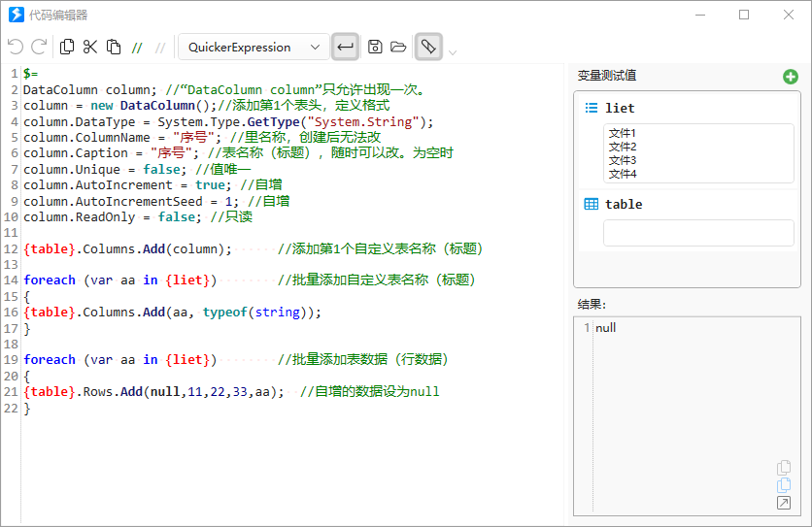Maximize the code editor window

click(x=744, y=15)
